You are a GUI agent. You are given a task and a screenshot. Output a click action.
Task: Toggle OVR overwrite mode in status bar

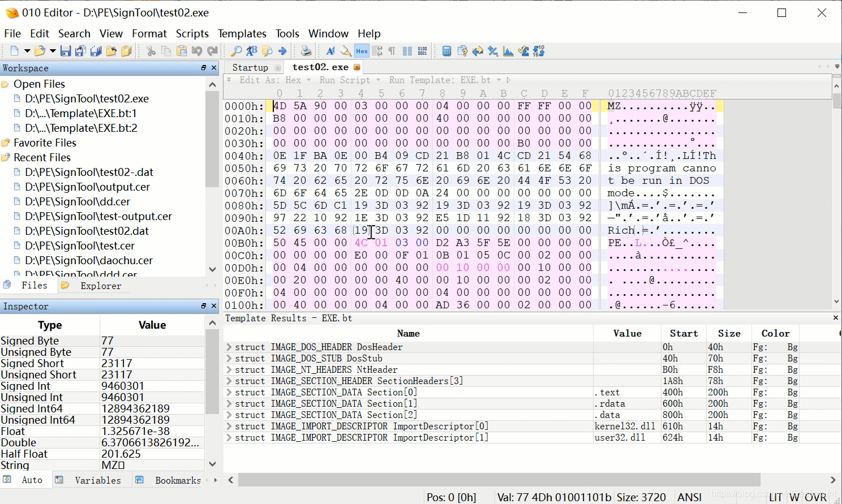(x=815, y=497)
